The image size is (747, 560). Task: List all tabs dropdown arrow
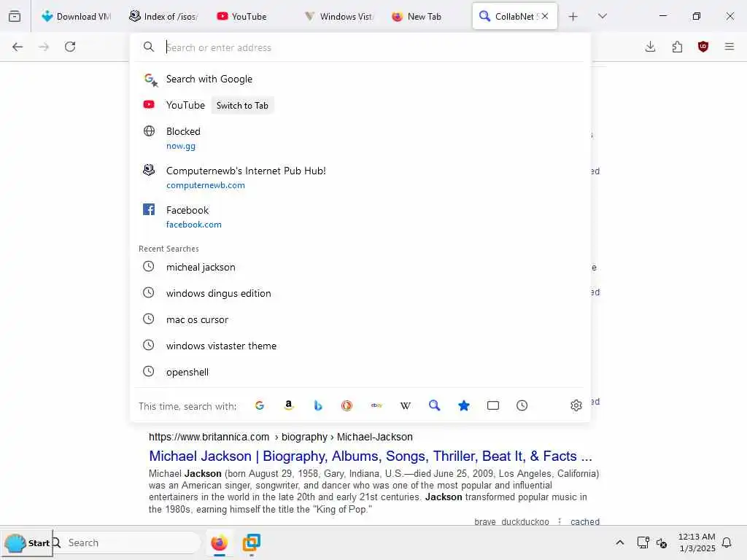click(x=602, y=16)
